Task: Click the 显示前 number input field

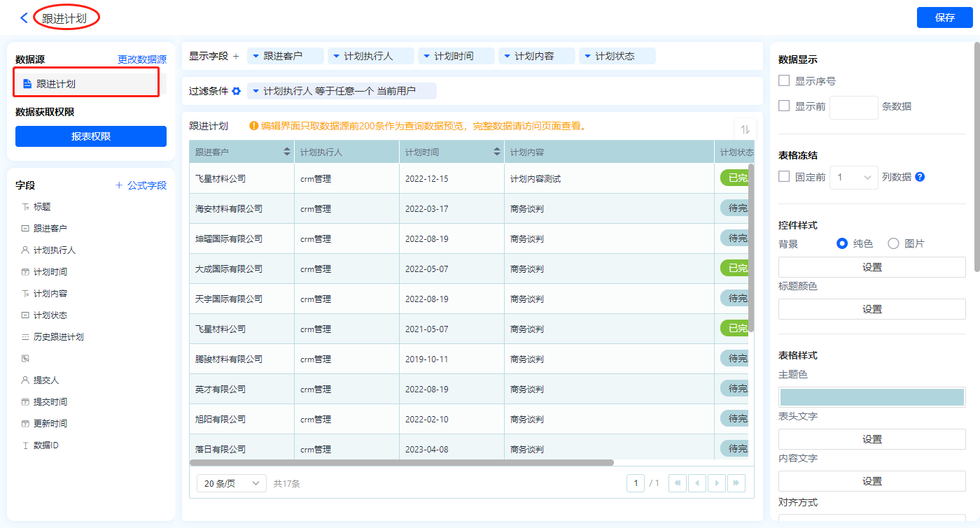Action: point(853,107)
